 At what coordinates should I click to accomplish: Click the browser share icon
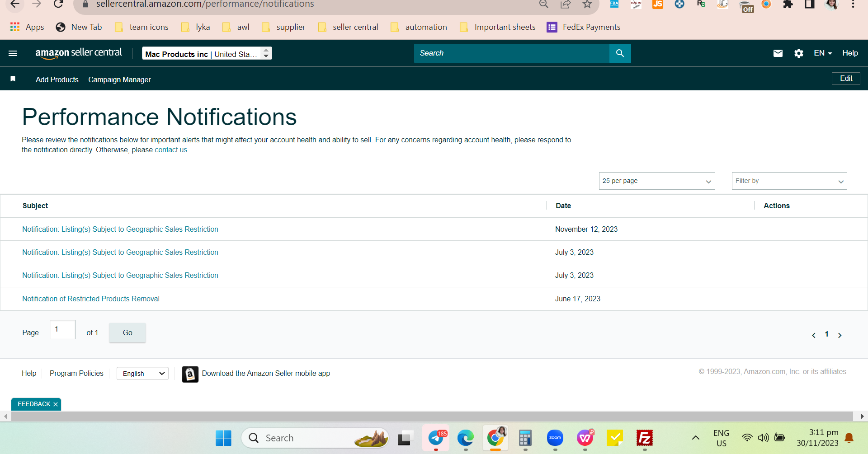(565, 4)
